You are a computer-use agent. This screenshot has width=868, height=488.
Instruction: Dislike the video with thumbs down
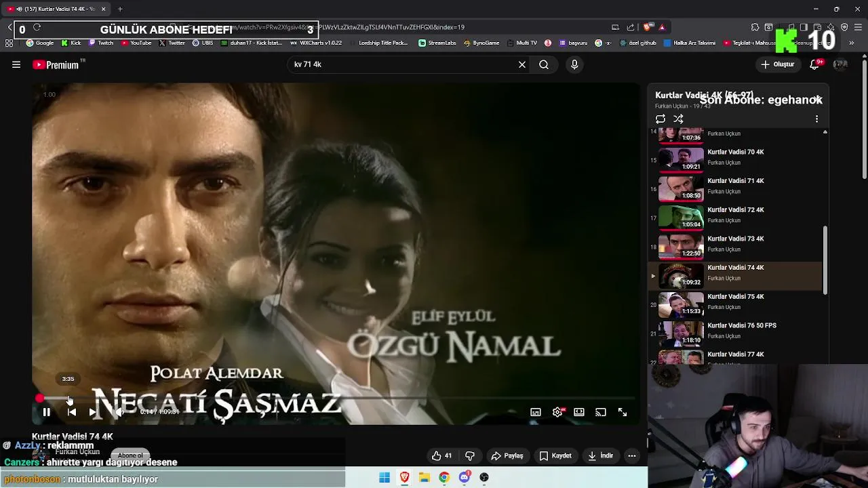point(470,455)
